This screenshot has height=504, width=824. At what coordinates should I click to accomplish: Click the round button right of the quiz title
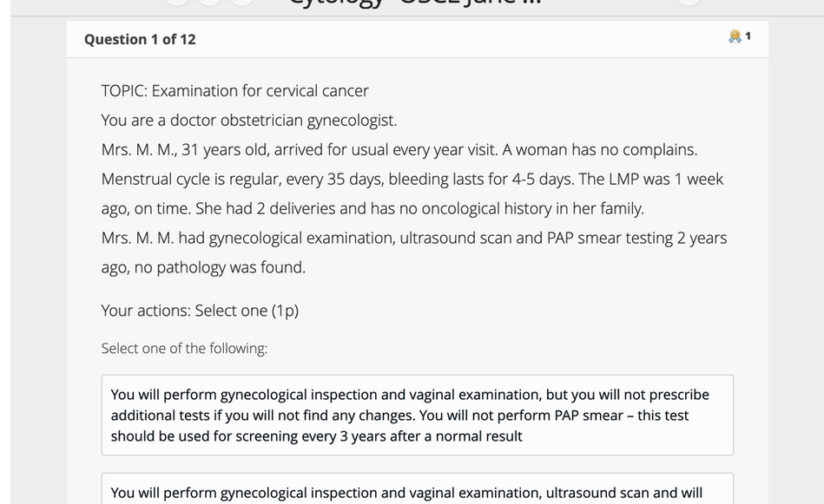[689, 2]
